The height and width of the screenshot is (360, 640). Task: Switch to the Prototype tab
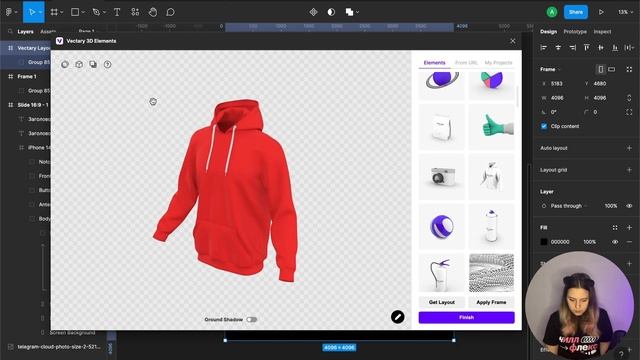click(575, 31)
